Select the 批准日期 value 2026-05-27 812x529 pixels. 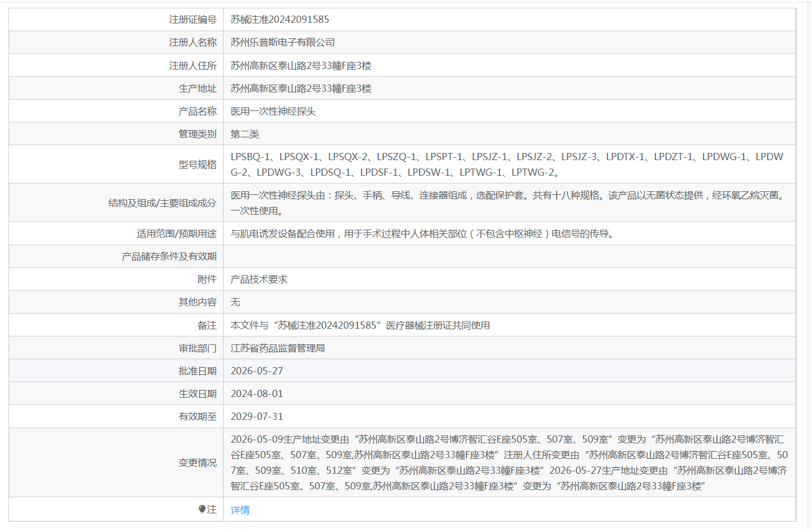pos(257,371)
